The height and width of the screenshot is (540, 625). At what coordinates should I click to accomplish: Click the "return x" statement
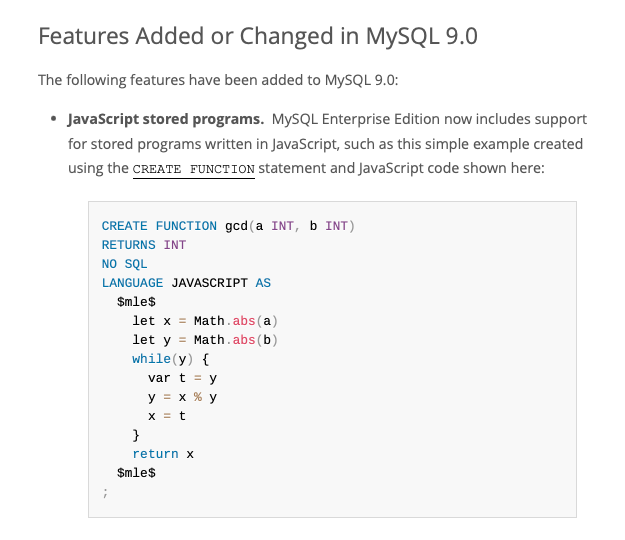pos(163,454)
